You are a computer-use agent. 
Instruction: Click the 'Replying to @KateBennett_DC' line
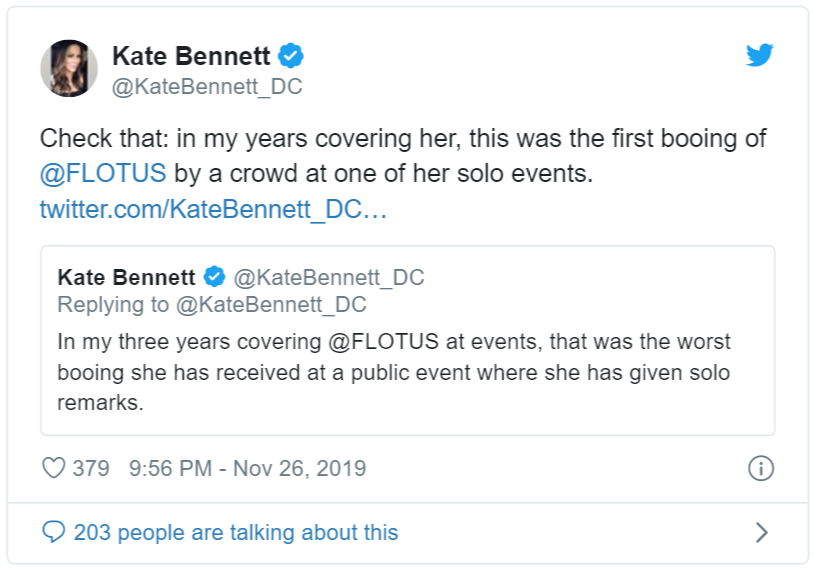pyautogui.click(x=212, y=304)
